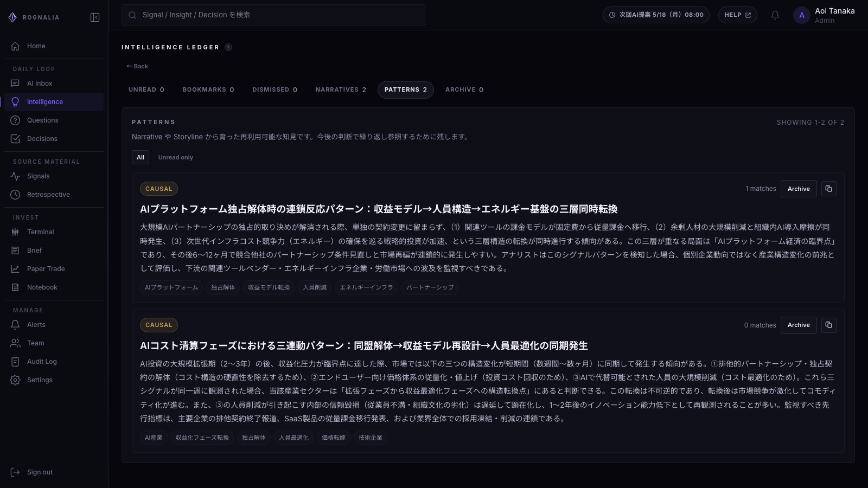Click the Aoi Tanaka avatar

tap(802, 15)
